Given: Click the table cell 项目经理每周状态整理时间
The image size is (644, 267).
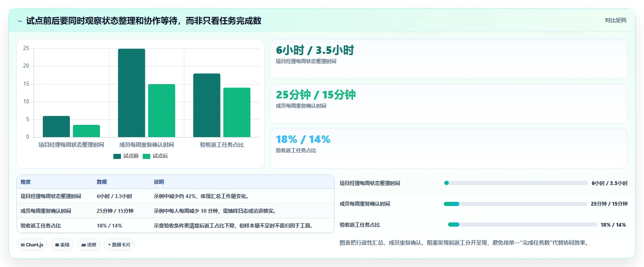Looking at the screenshot, I should click(51, 196).
